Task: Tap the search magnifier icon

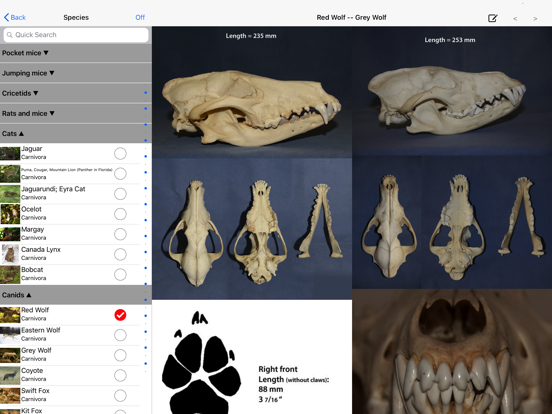Action: pyautogui.click(x=10, y=35)
